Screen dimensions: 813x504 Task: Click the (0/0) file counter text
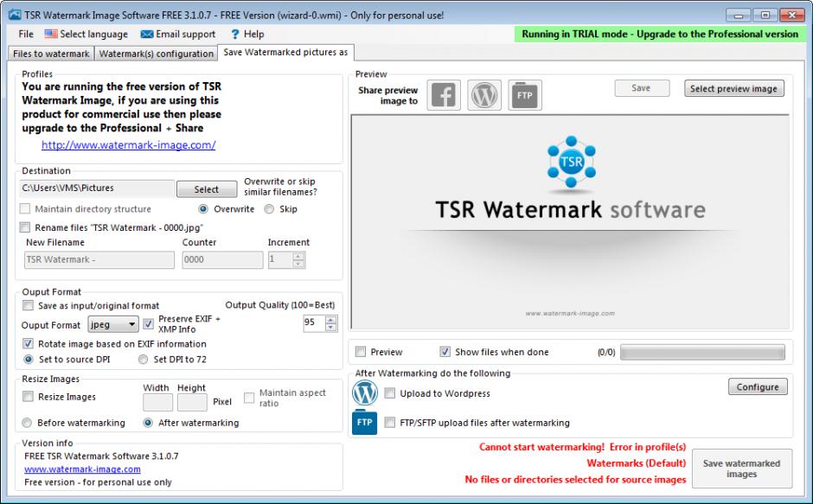point(606,353)
